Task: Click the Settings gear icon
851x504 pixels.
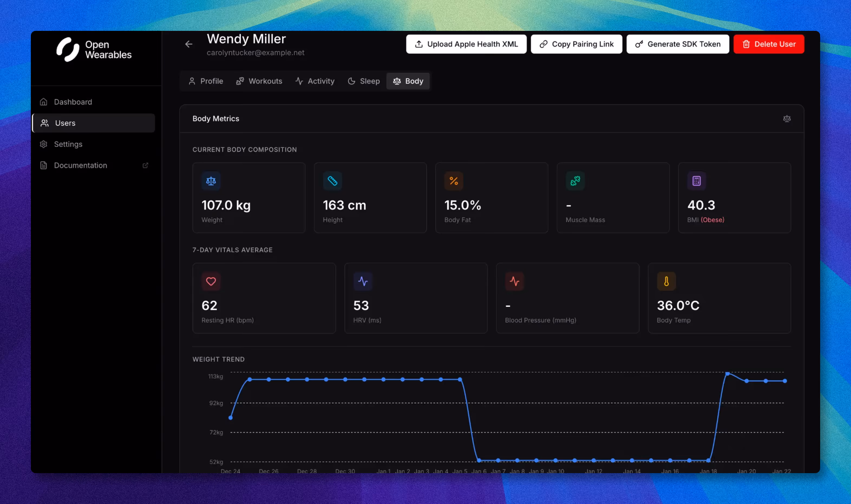Action: (x=44, y=144)
